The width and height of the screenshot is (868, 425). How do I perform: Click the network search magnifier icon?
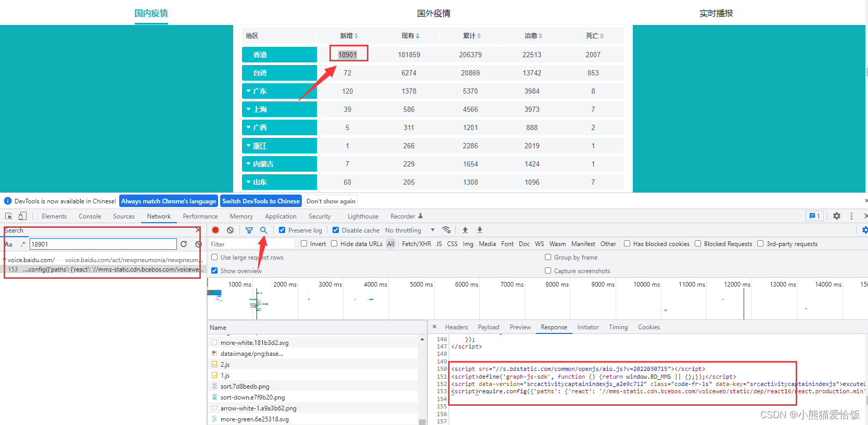click(264, 230)
